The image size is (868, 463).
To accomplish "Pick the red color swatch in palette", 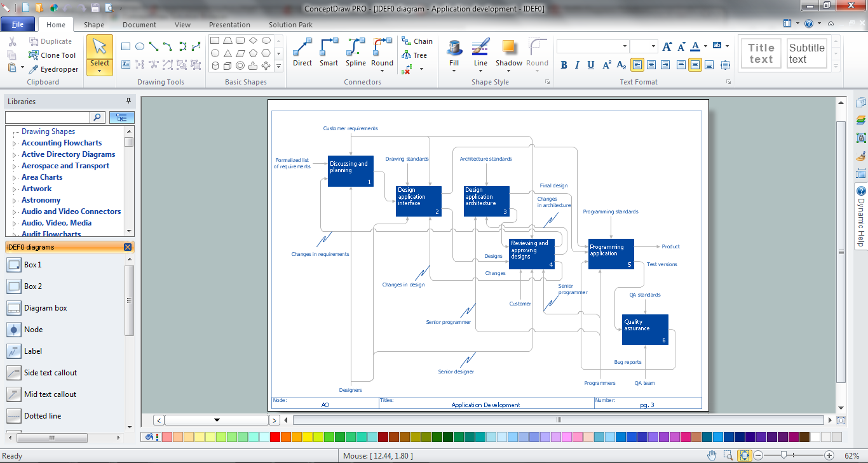I will click(275, 437).
